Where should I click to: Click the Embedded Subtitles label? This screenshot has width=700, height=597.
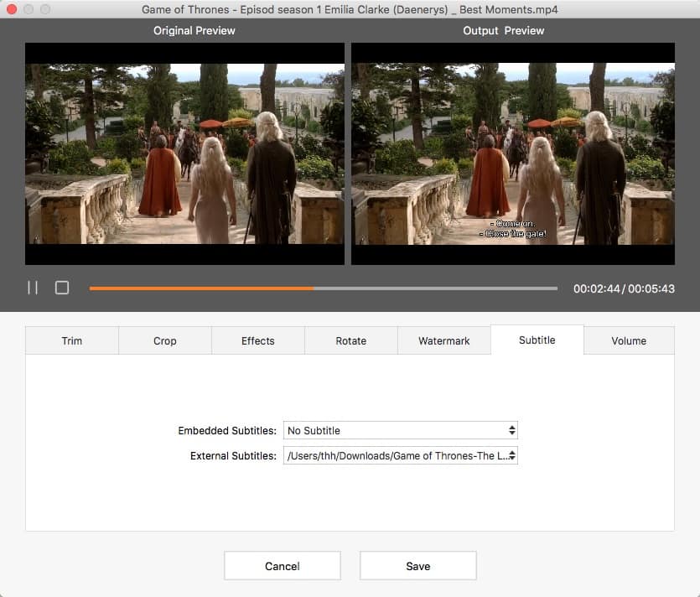(x=227, y=430)
